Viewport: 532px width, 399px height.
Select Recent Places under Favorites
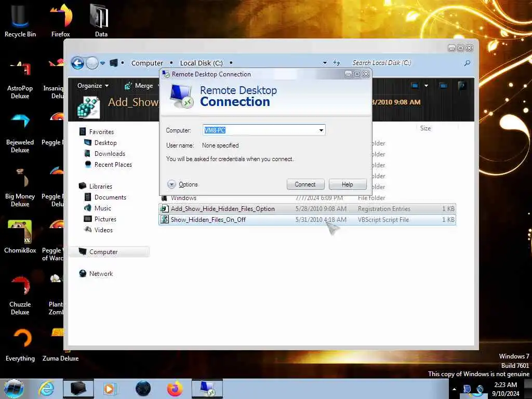point(108,165)
